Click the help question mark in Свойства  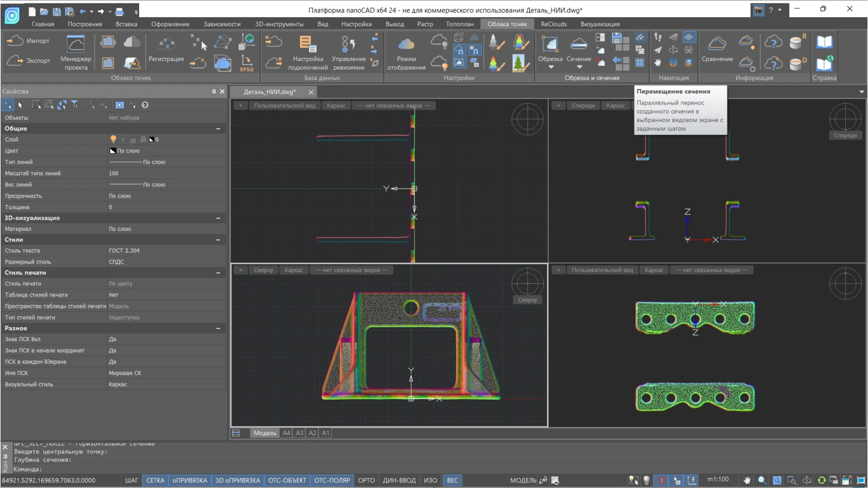click(145, 105)
